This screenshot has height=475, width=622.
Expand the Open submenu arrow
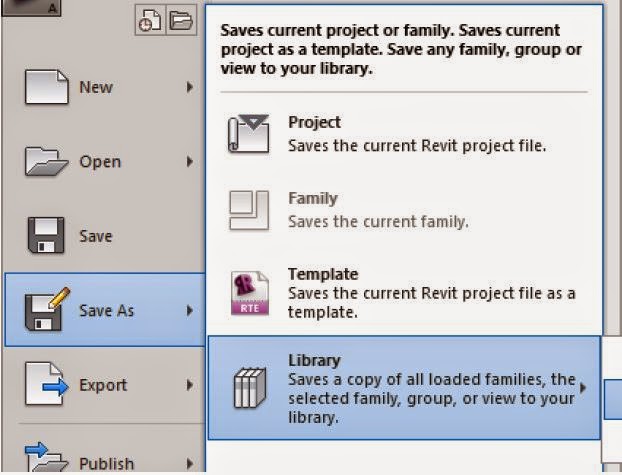190,162
